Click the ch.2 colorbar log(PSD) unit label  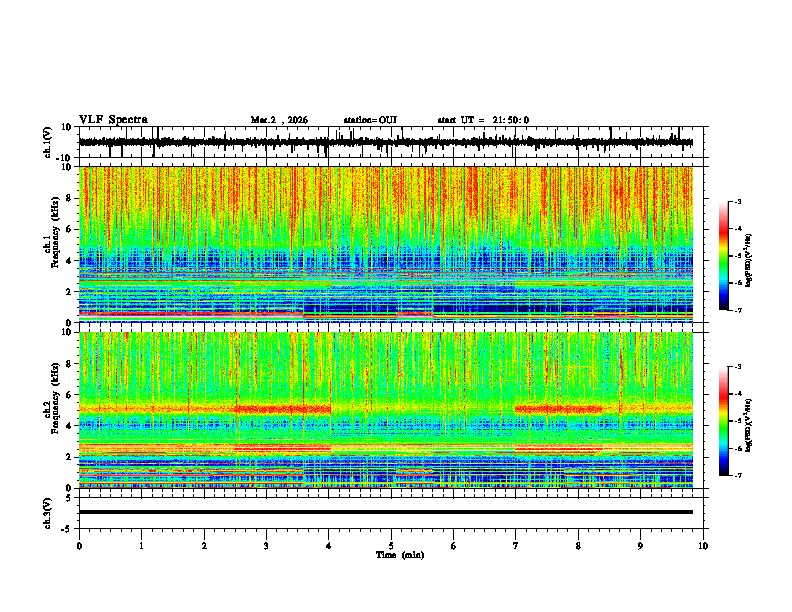[x=749, y=425]
